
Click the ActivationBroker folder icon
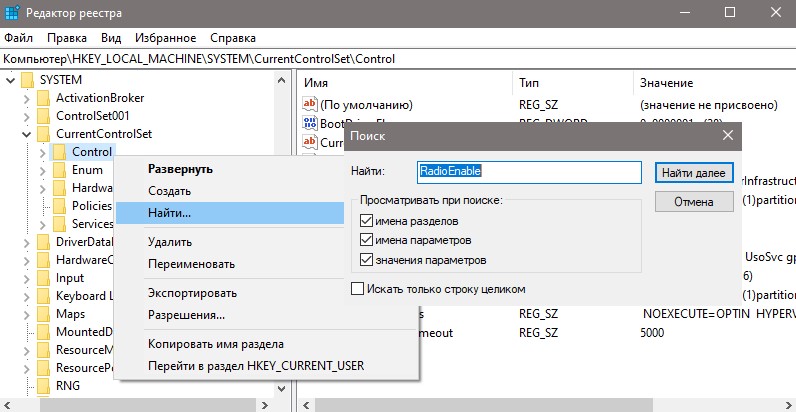44,98
